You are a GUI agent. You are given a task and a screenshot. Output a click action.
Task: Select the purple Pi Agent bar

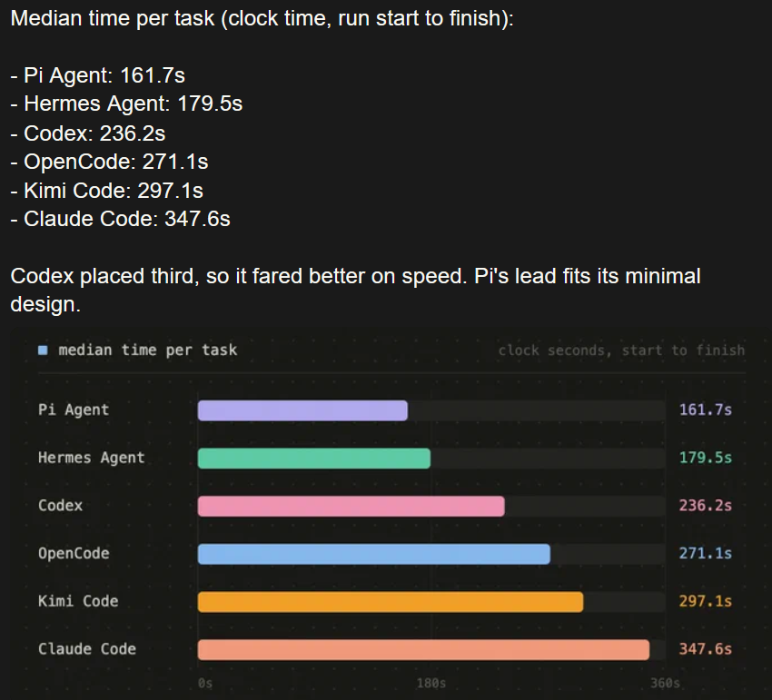(x=302, y=410)
